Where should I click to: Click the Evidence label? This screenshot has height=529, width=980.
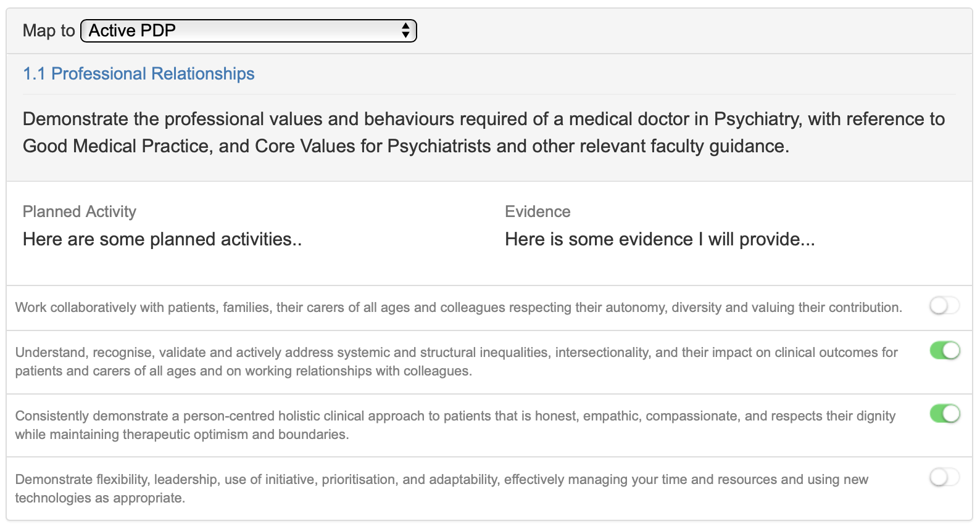(x=538, y=211)
